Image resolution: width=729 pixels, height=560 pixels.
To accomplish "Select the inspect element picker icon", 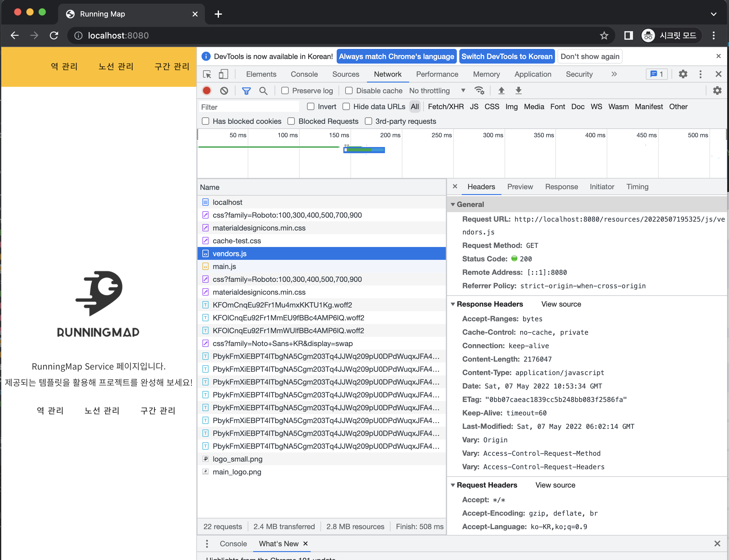I will pyautogui.click(x=207, y=74).
